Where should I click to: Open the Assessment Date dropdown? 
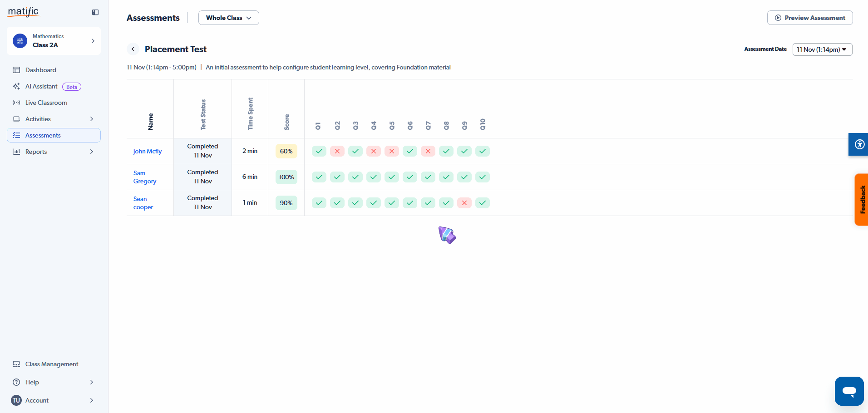[822, 49]
